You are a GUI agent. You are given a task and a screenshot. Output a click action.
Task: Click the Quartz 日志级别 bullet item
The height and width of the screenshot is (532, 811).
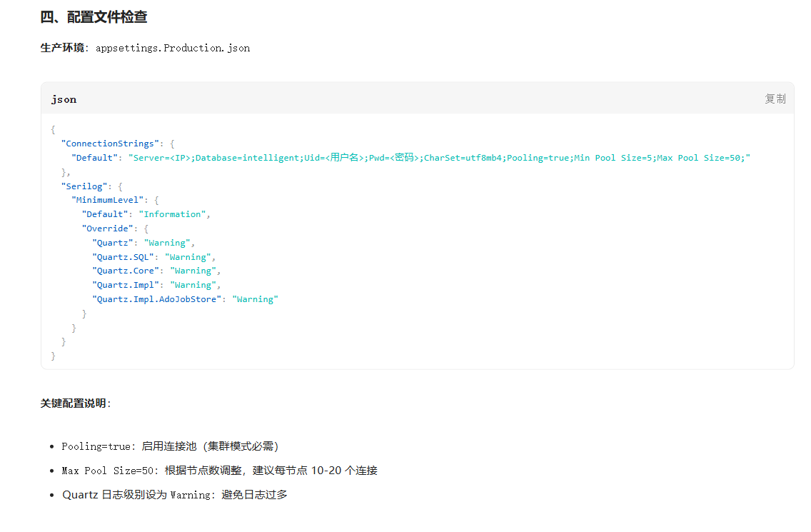point(174,495)
